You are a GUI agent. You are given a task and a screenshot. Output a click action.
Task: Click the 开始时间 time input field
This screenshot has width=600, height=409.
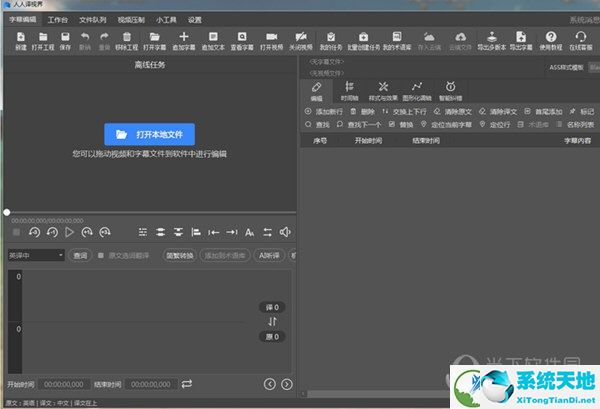coord(64,384)
